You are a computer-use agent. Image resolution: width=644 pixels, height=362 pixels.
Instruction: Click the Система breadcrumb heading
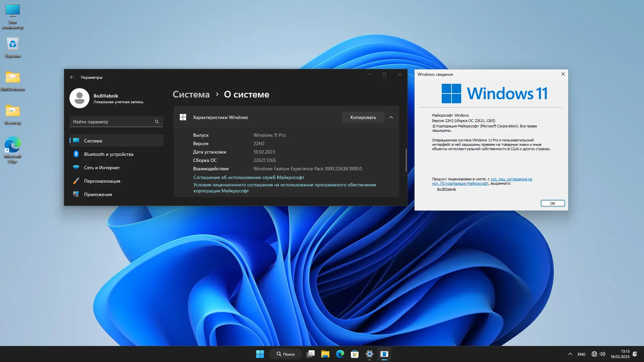point(191,95)
